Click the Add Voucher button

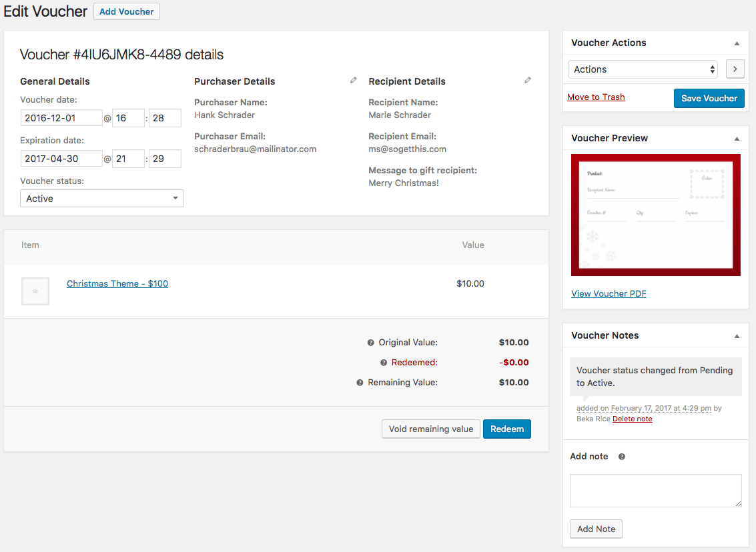(126, 11)
